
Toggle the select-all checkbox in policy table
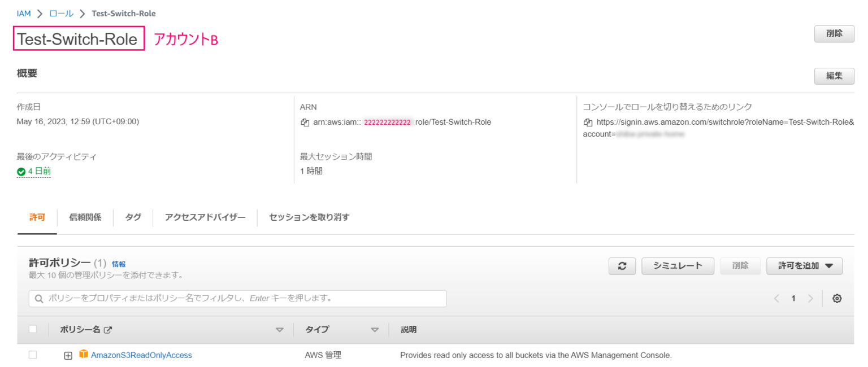32,329
